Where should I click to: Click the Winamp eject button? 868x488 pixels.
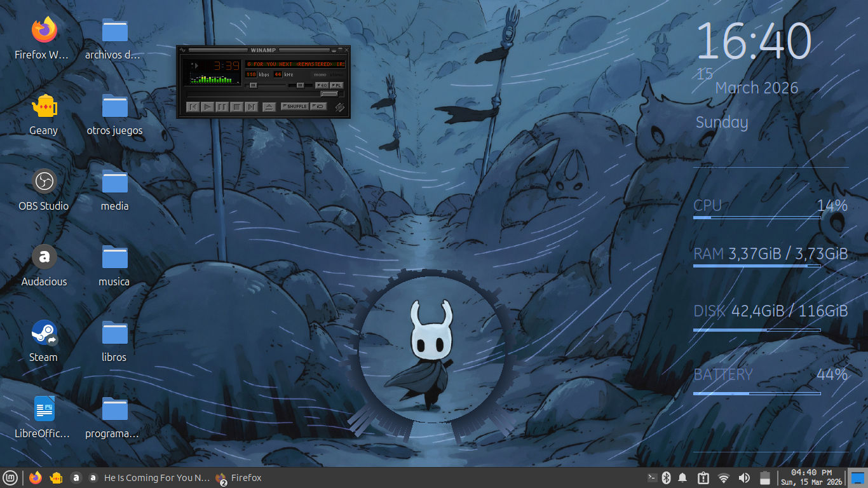pyautogui.click(x=269, y=107)
